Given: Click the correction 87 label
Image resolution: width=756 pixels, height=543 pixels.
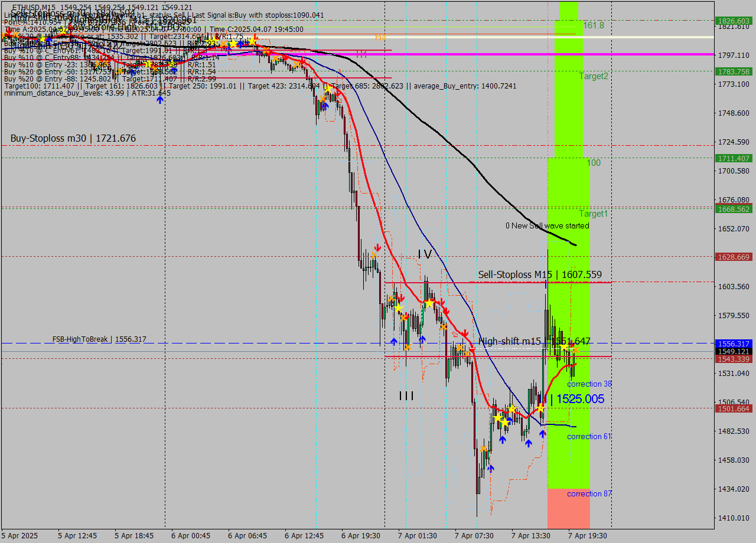Looking at the screenshot, I should [589, 494].
